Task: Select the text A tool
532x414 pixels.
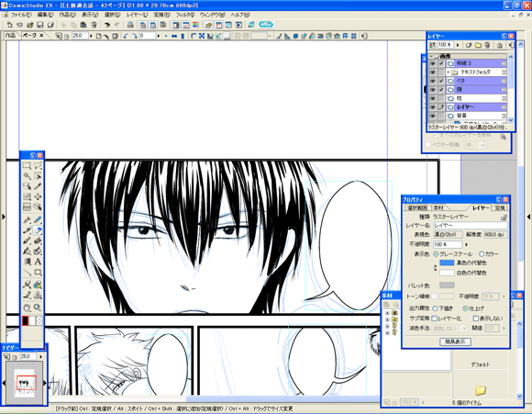Action: pos(38,262)
